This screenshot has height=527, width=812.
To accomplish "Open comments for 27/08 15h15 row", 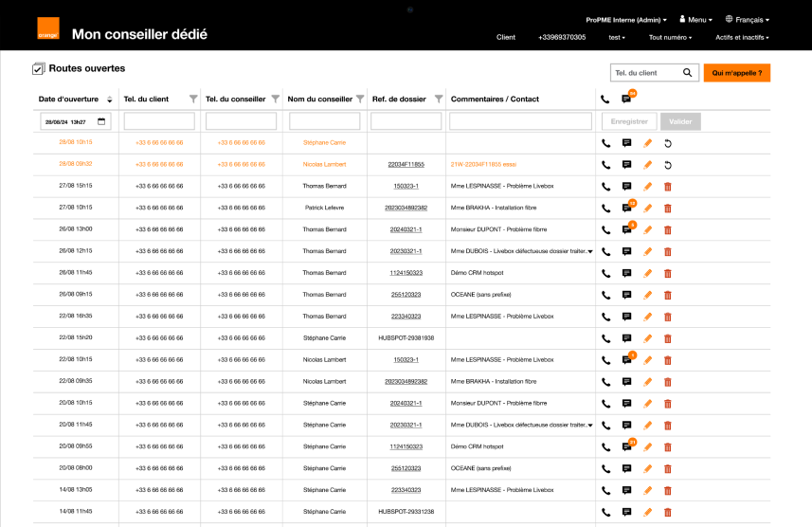I will 626,187.
